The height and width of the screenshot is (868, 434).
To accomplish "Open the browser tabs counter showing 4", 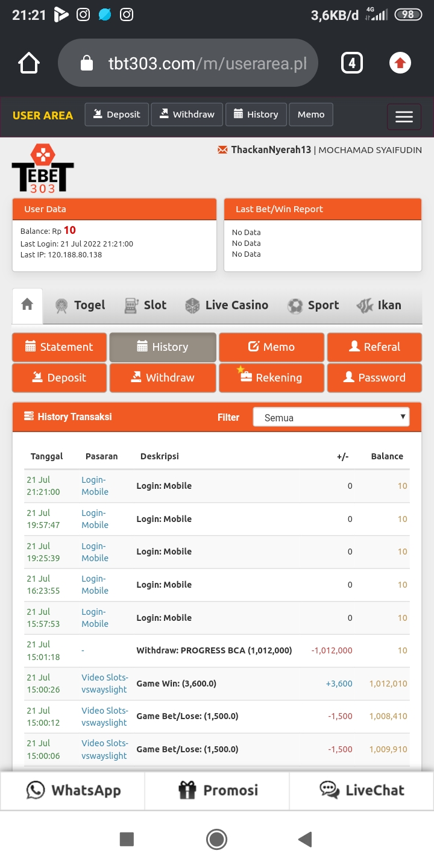I will (352, 63).
